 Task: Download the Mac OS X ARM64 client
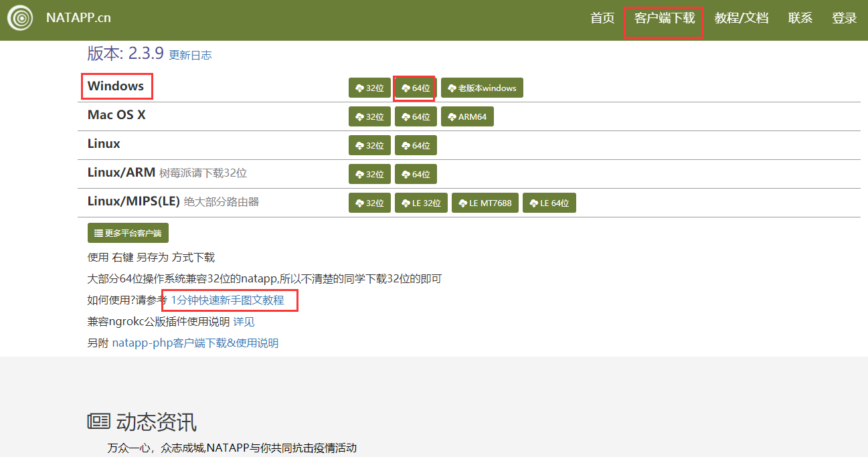466,116
